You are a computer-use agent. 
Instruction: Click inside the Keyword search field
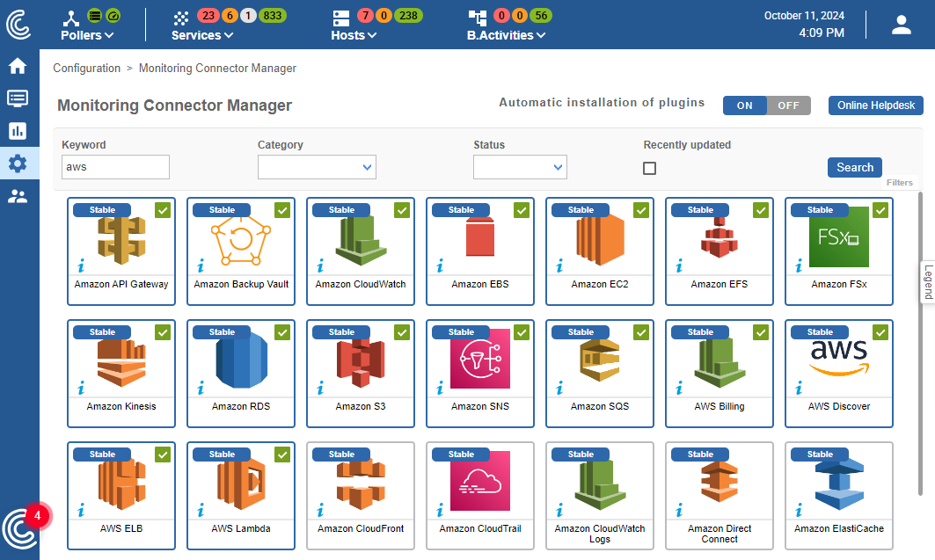tap(115, 167)
